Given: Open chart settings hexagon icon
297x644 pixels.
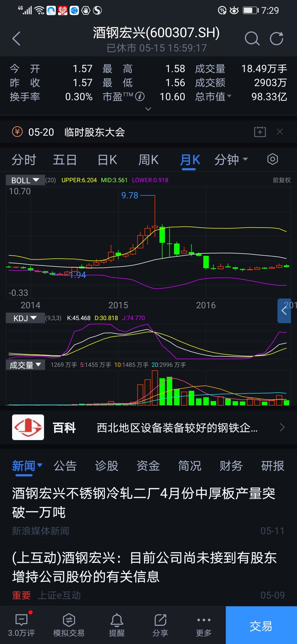Looking at the screenshot, I should [273, 159].
